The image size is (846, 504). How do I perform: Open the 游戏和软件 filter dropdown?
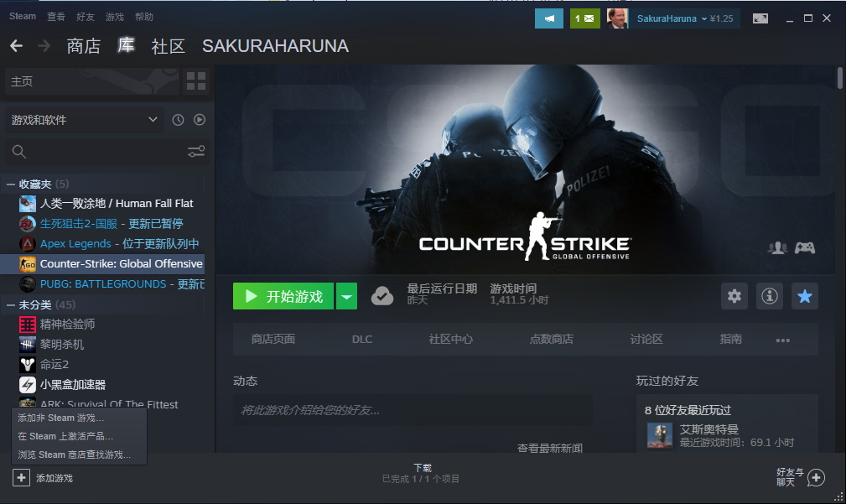coord(85,120)
